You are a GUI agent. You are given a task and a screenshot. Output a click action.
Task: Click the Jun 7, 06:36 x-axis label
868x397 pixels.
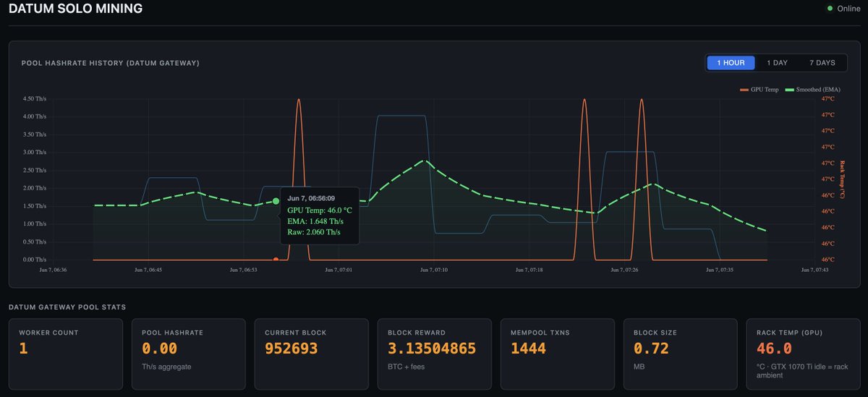tap(54, 270)
